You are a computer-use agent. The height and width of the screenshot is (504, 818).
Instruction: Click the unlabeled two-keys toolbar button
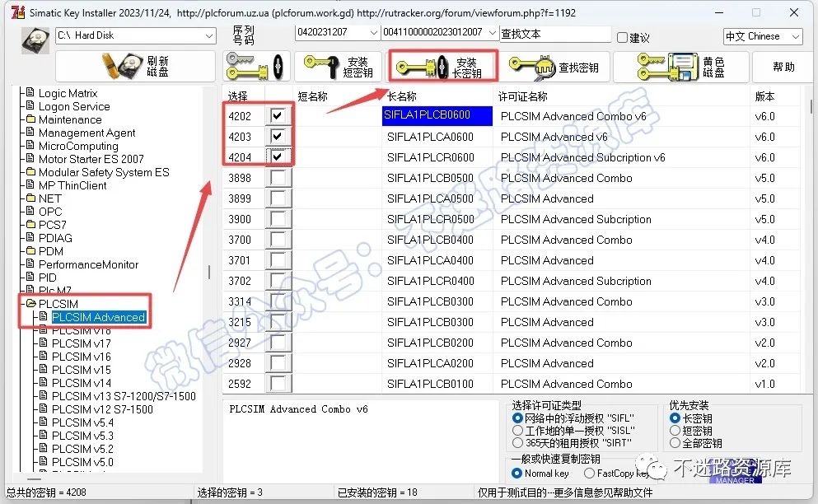point(255,66)
